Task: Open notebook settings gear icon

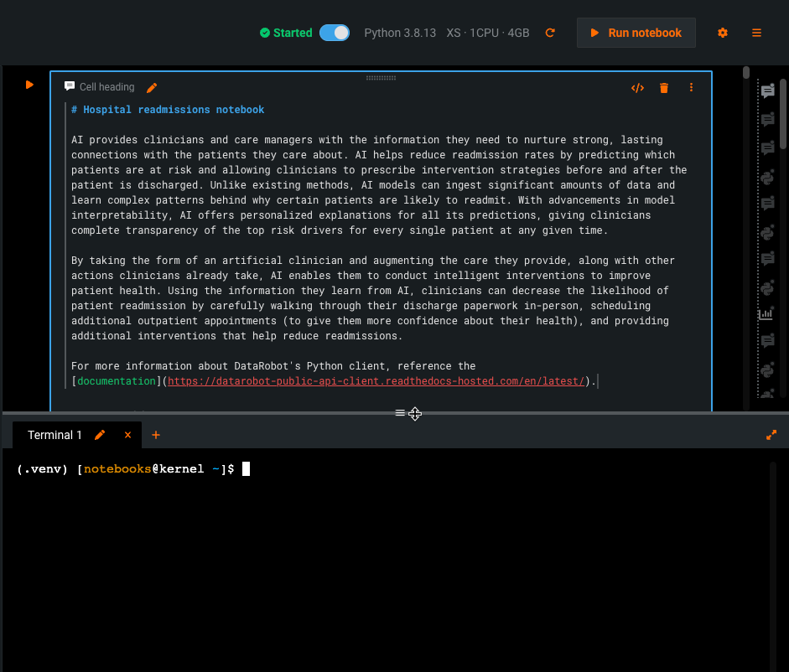Action: pyautogui.click(x=723, y=34)
